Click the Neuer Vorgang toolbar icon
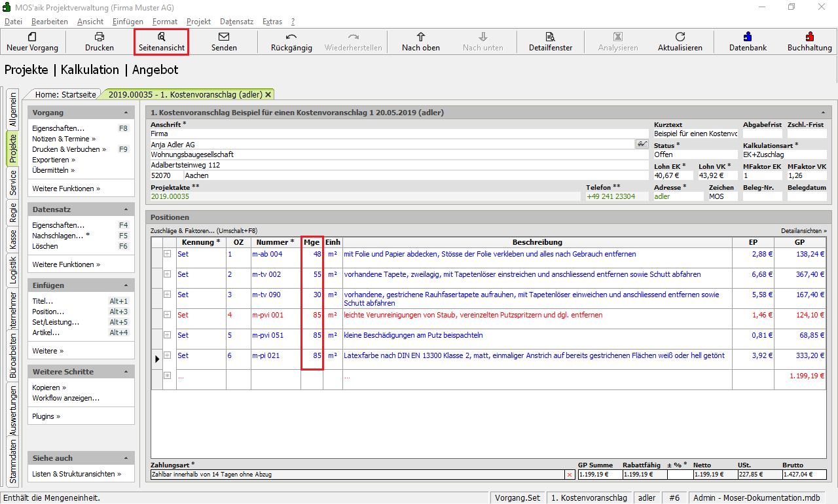The height and width of the screenshot is (504, 838). click(32, 37)
